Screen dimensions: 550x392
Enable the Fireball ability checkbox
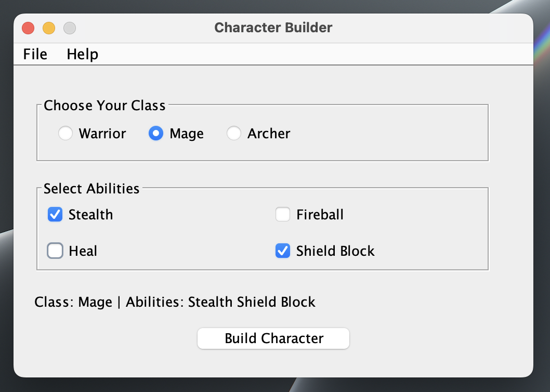point(283,215)
